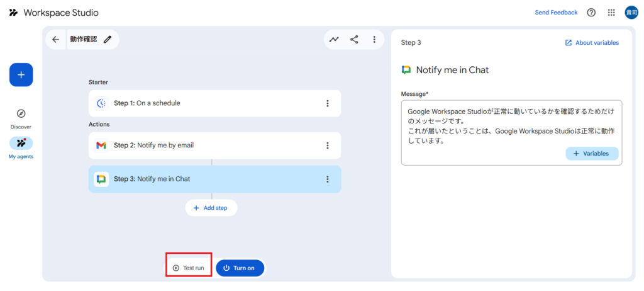The image size is (644, 291).
Task: Open the agent's more options menu
Action: click(x=374, y=39)
